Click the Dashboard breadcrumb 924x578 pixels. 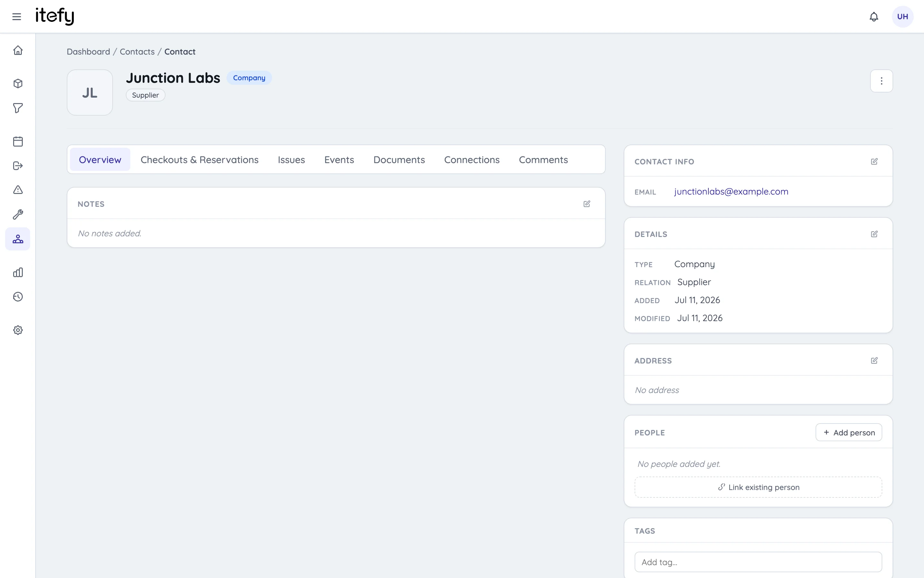pyautogui.click(x=88, y=52)
